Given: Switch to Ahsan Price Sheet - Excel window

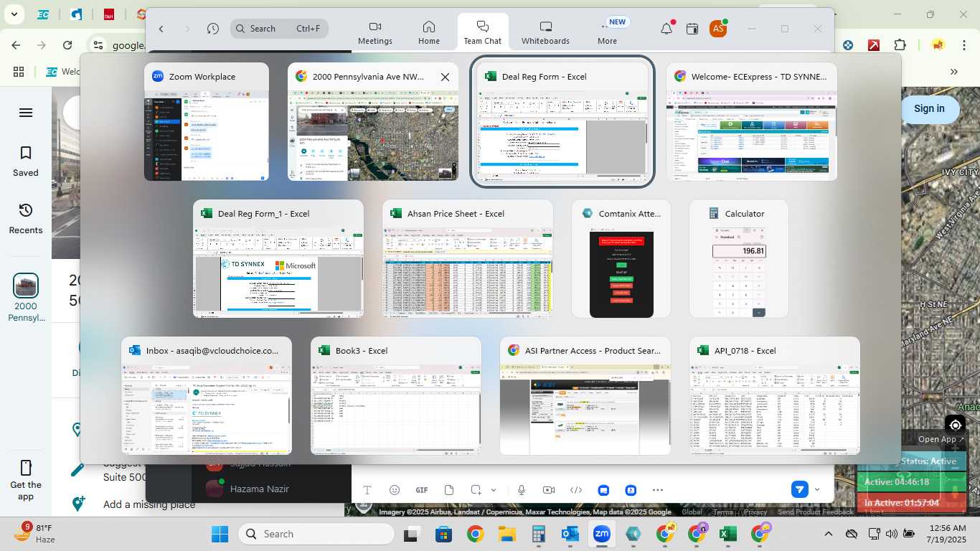Looking at the screenshot, I should (x=468, y=258).
